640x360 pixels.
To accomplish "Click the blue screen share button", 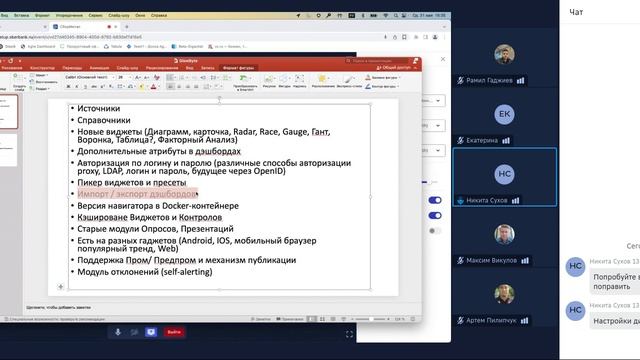I will tap(151, 332).
